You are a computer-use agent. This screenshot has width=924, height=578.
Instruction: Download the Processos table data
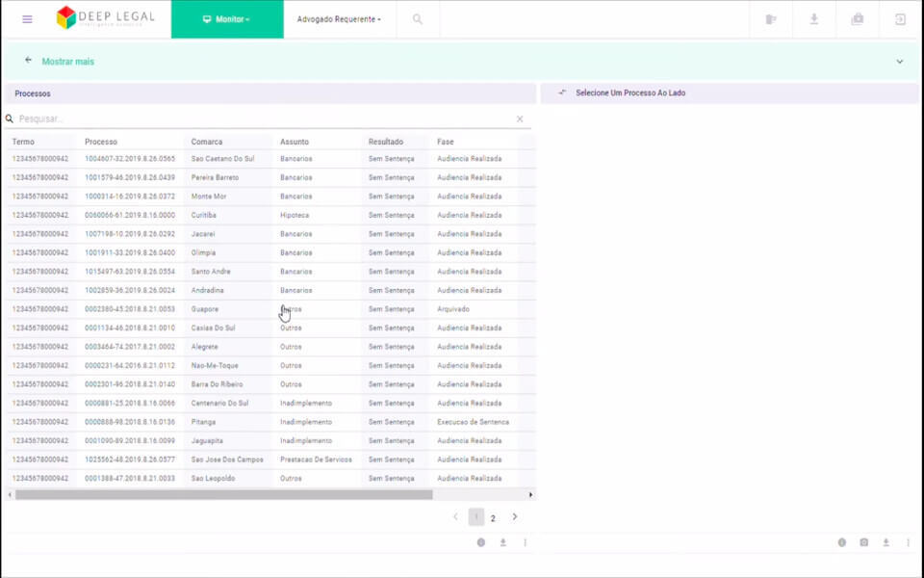pos(503,542)
